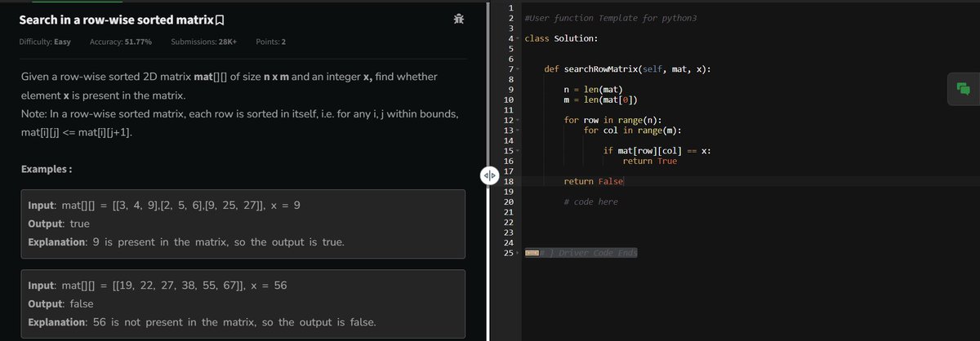Click the 'Accuracy: 51.77%' label
The image size is (980, 341).
point(120,42)
